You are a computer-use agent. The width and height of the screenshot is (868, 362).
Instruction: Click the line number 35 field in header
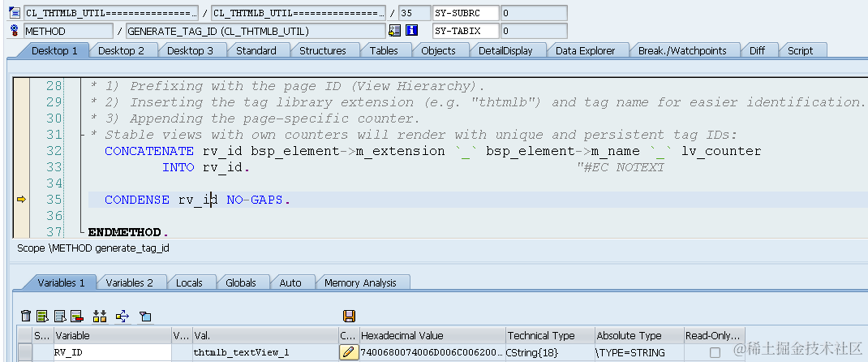tap(415, 13)
